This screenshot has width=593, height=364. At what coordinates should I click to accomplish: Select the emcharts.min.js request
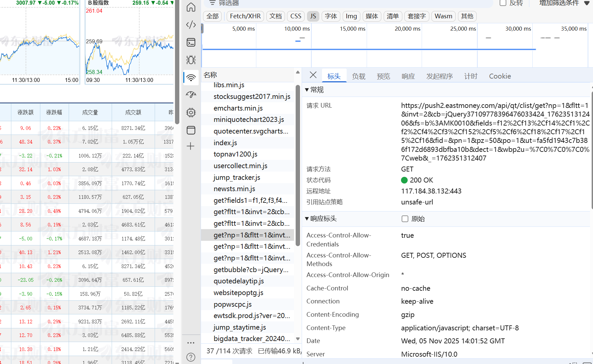coord(248,108)
